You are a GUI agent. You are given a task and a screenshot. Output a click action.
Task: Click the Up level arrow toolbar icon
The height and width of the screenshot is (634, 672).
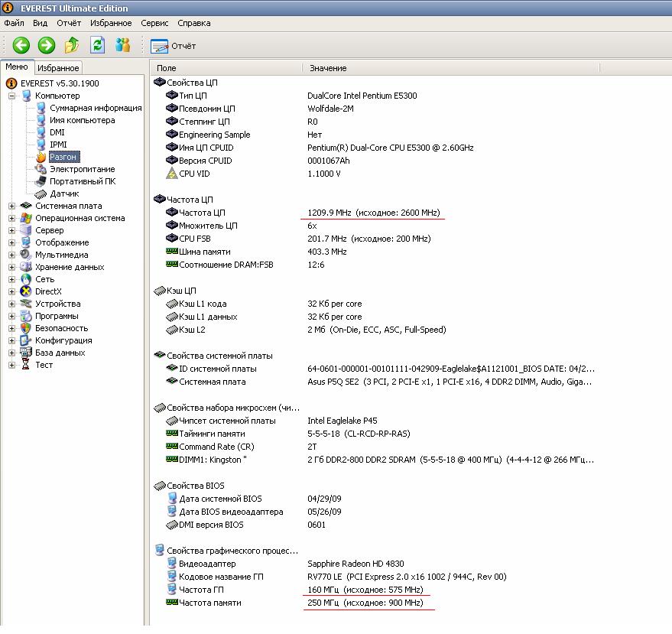pyautogui.click(x=72, y=46)
